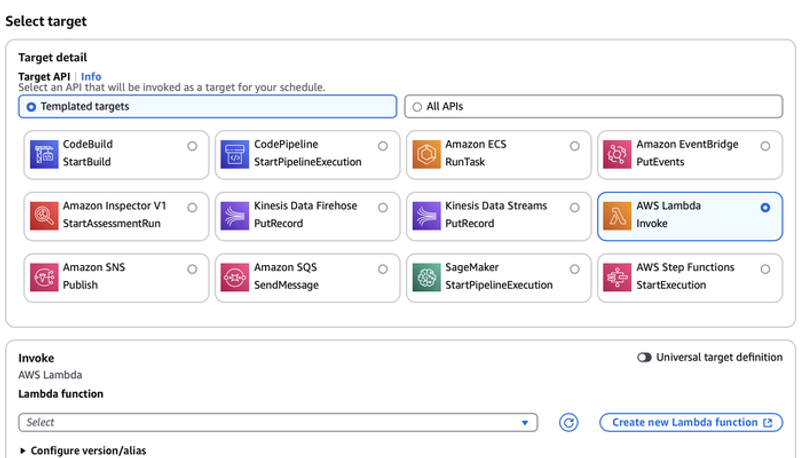The width and height of the screenshot is (800, 458).
Task: Expand Configure version/alias section
Action: coord(83,450)
